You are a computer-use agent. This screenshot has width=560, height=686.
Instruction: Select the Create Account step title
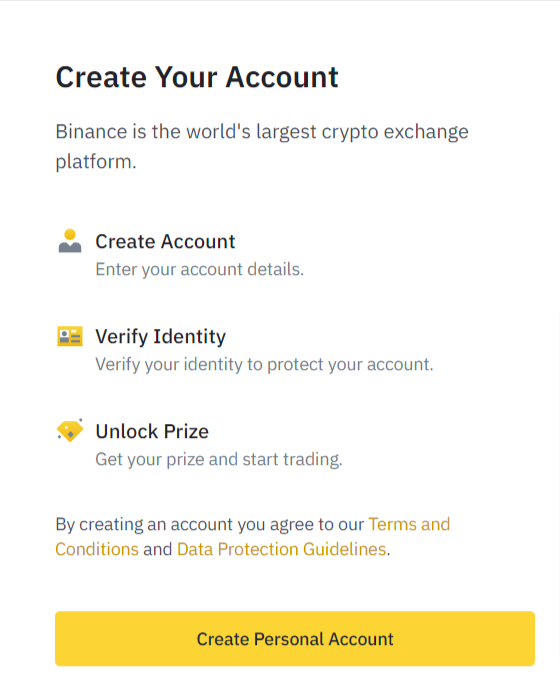click(x=165, y=242)
